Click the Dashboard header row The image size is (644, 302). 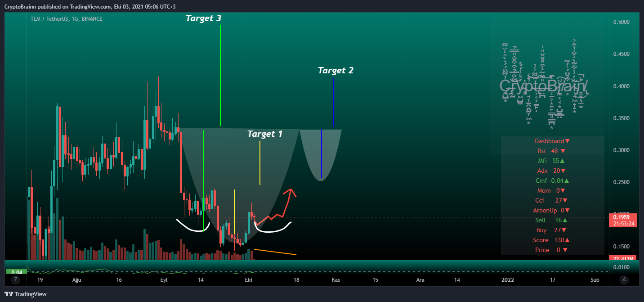pyautogui.click(x=552, y=141)
